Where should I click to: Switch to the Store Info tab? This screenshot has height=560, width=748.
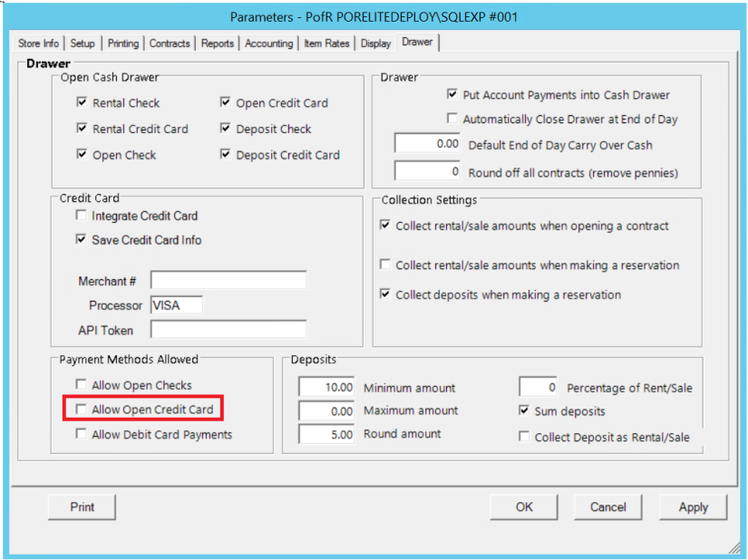tap(39, 43)
